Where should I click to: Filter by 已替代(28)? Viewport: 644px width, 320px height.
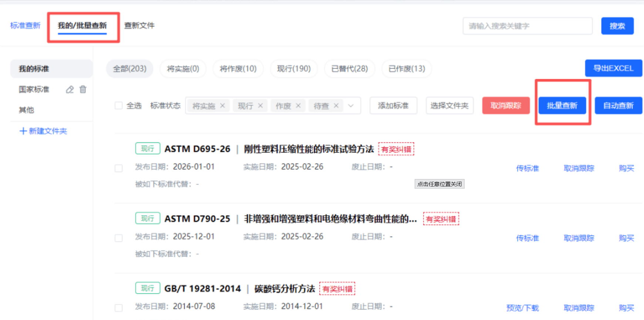pyautogui.click(x=350, y=69)
